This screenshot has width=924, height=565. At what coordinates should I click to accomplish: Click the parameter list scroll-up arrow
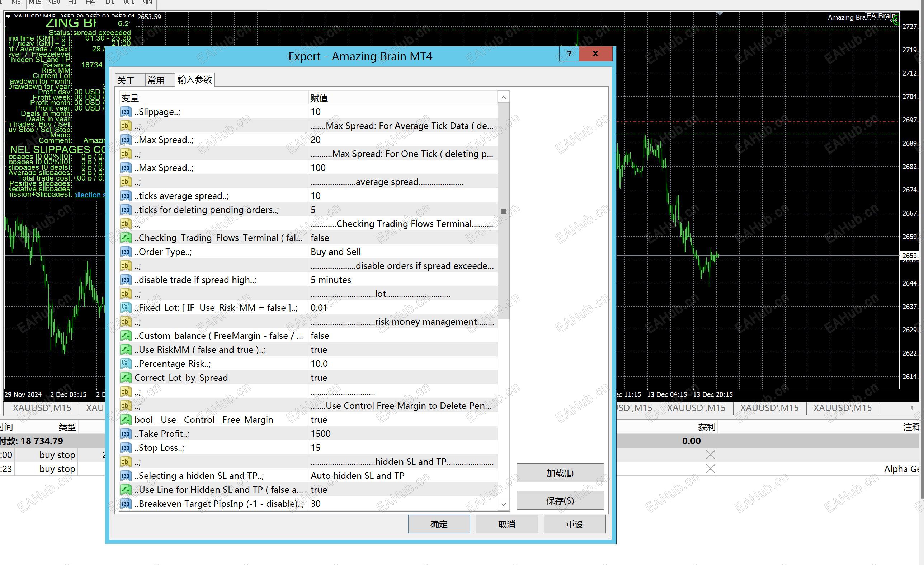point(504,98)
